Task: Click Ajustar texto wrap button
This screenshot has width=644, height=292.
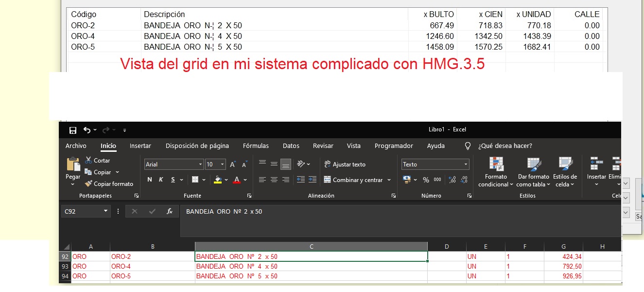Action: coord(345,164)
